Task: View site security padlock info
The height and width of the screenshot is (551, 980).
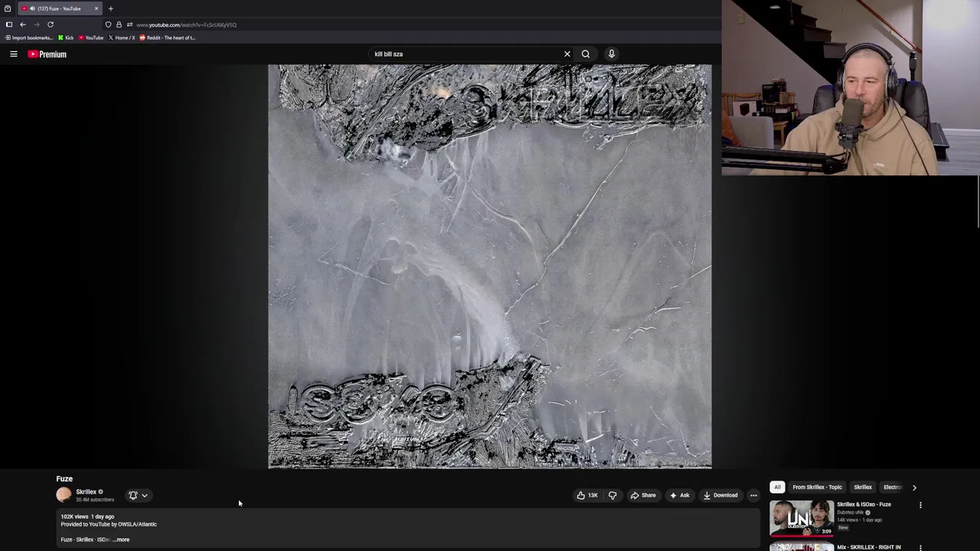Action: [x=119, y=24]
